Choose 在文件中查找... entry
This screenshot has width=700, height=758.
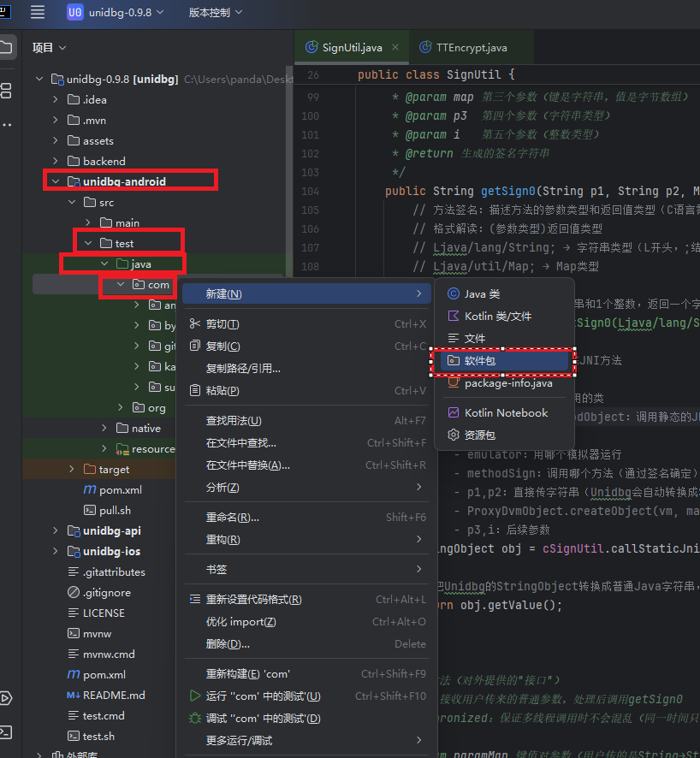(306, 443)
